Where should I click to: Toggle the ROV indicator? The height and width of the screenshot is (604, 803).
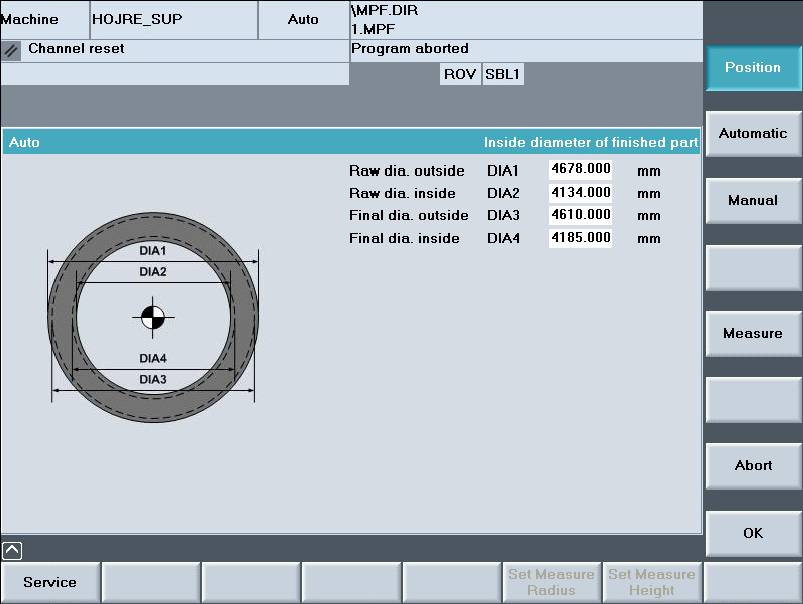point(460,74)
